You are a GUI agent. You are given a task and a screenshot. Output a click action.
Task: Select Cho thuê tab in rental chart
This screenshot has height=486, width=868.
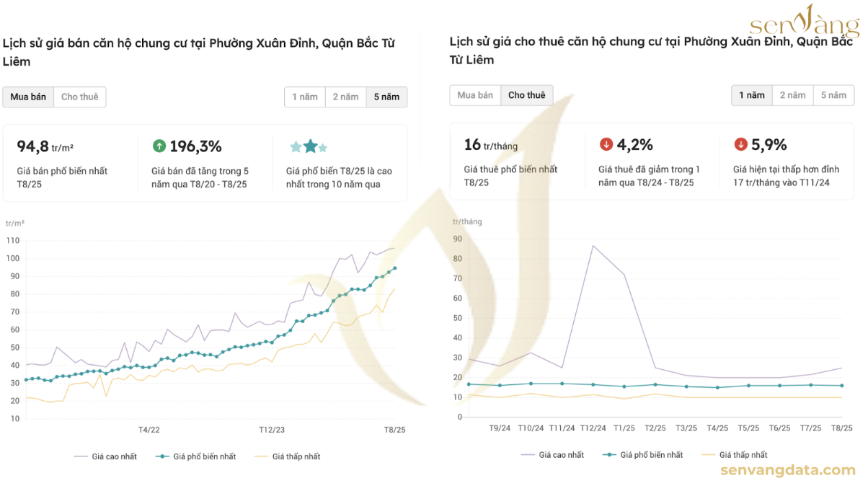point(527,95)
